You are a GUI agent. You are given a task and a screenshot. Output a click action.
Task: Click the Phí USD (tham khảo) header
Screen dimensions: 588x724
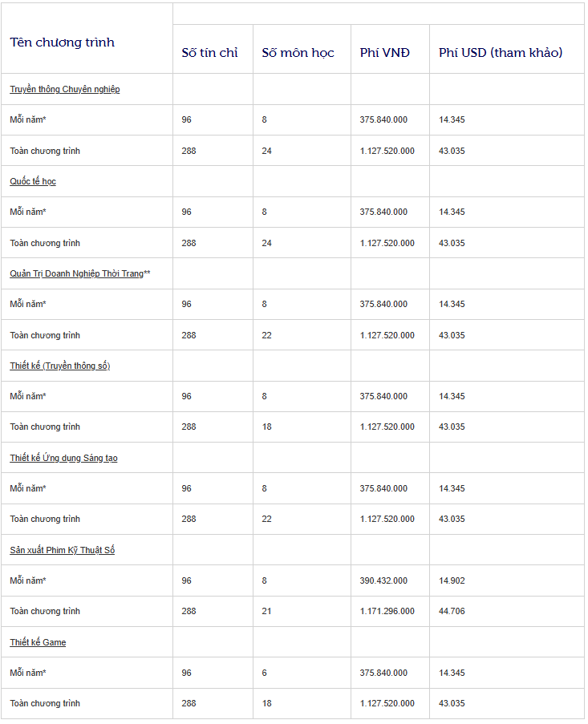[x=501, y=53]
